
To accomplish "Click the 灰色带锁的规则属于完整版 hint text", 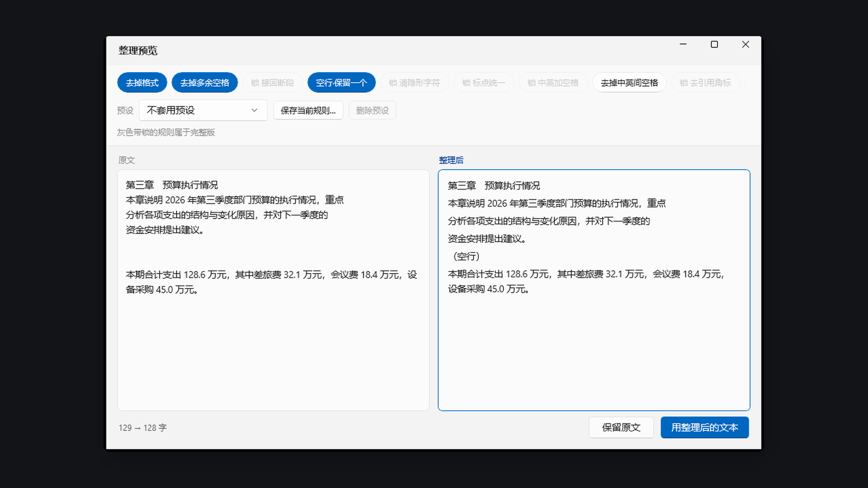I will point(165,132).
